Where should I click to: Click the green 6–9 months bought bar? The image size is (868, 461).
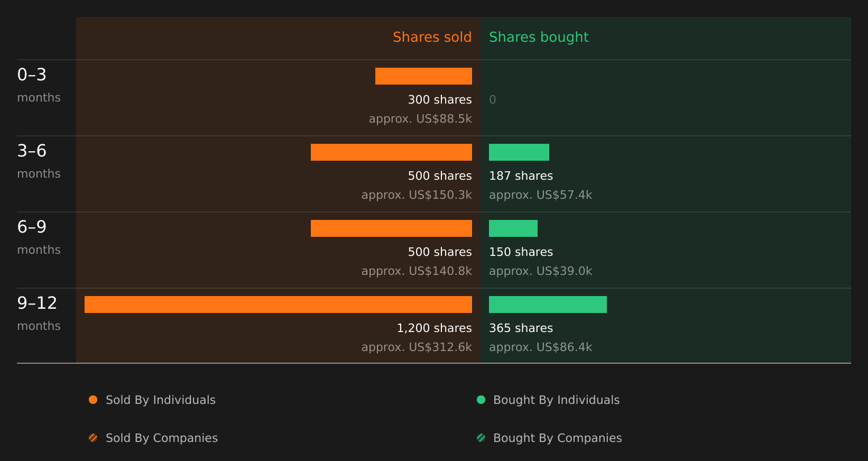[513, 228]
